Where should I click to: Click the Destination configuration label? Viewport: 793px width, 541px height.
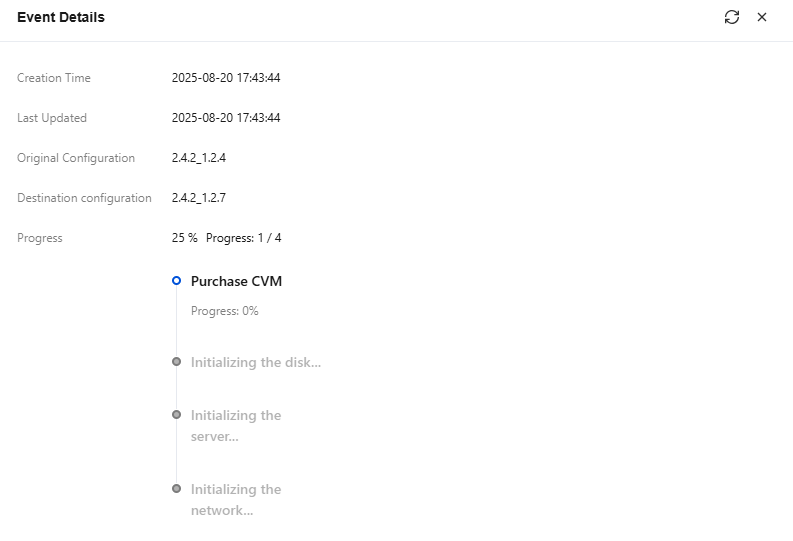(84, 198)
